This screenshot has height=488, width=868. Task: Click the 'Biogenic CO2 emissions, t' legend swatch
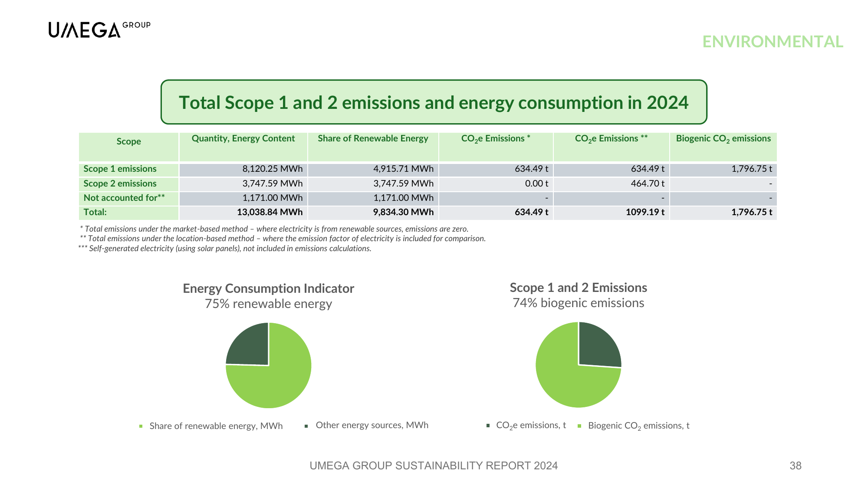tap(579, 426)
